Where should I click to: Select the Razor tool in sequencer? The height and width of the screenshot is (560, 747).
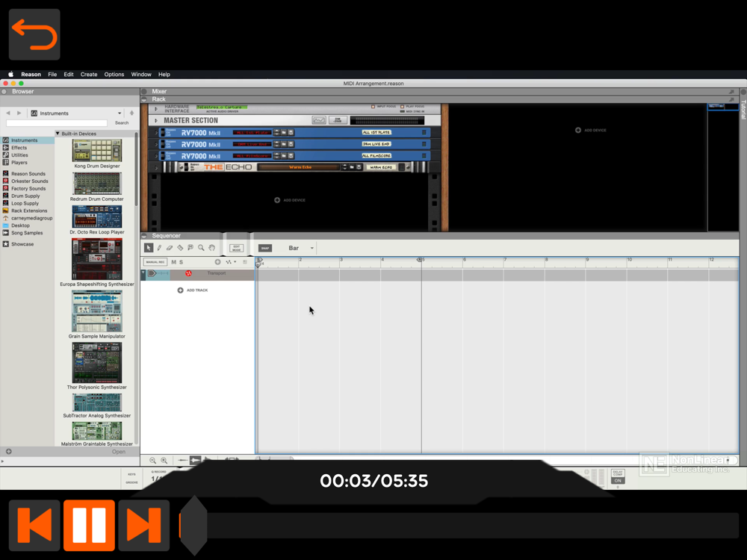pos(180,248)
